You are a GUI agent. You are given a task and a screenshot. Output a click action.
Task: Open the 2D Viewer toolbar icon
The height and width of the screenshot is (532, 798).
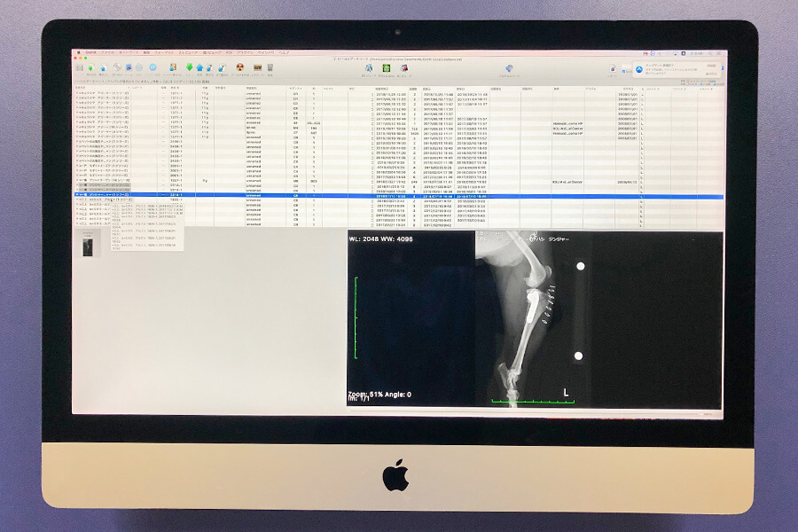[x=367, y=67]
